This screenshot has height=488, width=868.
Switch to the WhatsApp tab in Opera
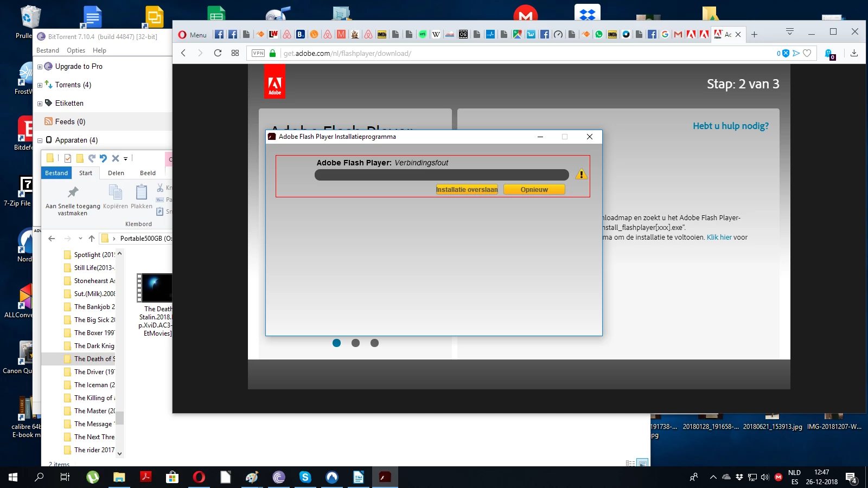point(599,34)
